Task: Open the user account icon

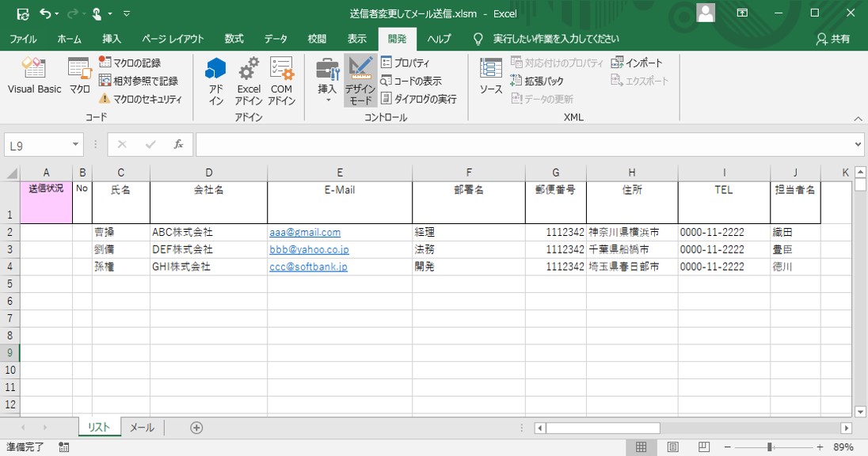Action: point(705,13)
